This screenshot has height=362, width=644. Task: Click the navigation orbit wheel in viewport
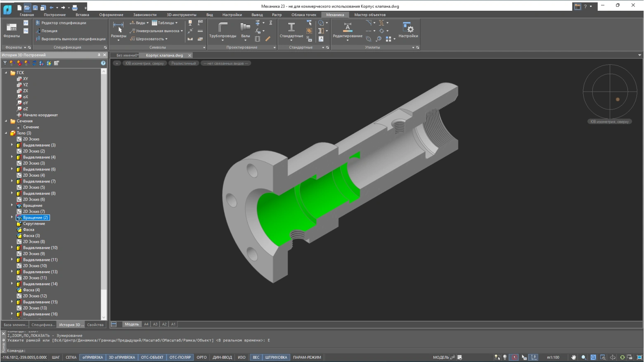tap(609, 92)
